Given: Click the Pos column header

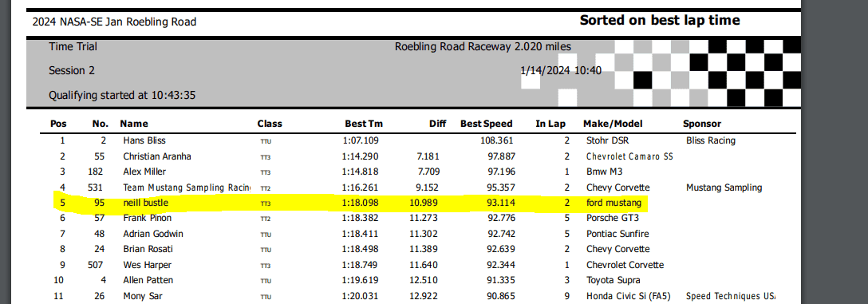Looking at the screenshot, I should pyautogui.click(x=58, y=124).
